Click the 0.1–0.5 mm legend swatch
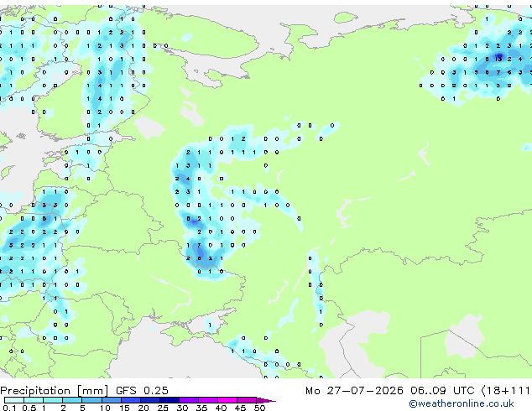Screen dimensions: 532x411 [14, 400]
